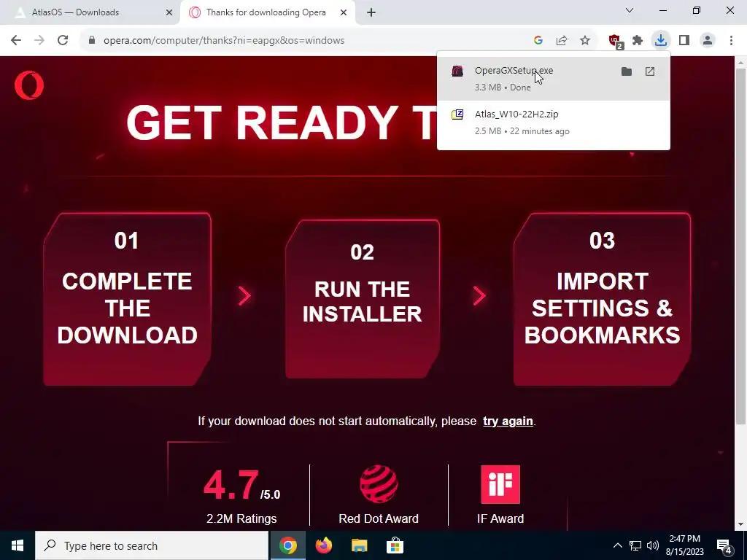Open the Windows Start menu
The height and width of the screenshot is (560, 747).
[x=18, y=545]
